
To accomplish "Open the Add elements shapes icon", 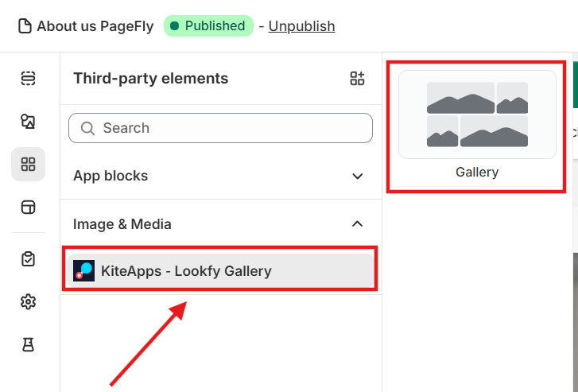I will coord(28,121).
